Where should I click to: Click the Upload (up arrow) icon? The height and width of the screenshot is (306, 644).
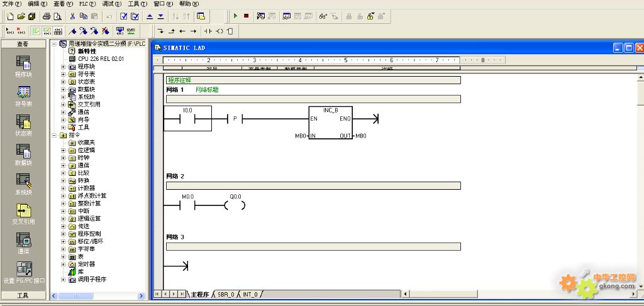coord(150,16)
